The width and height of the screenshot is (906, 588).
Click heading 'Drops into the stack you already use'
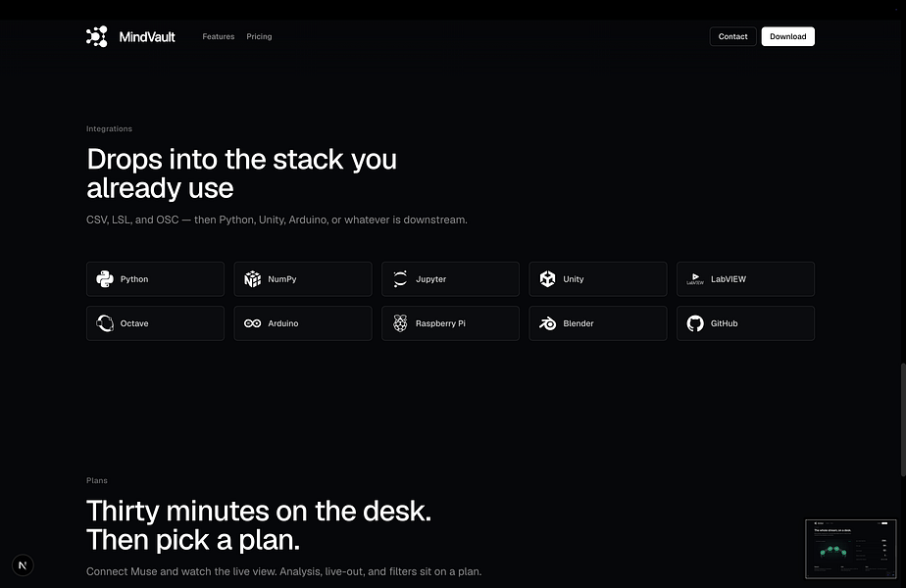241,173
